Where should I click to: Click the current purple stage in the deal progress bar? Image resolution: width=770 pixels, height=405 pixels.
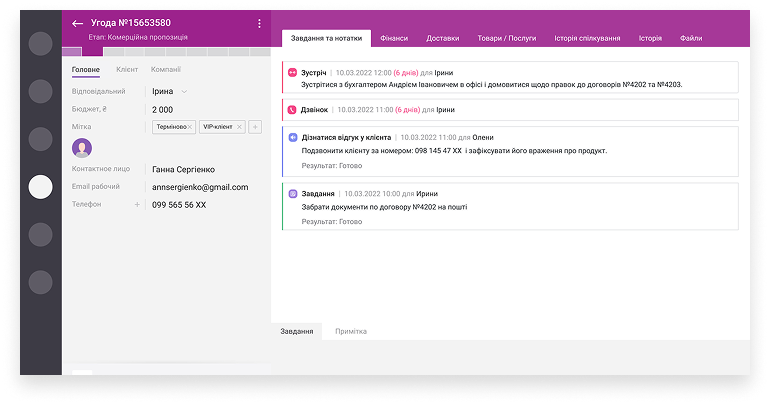point(92,51)
